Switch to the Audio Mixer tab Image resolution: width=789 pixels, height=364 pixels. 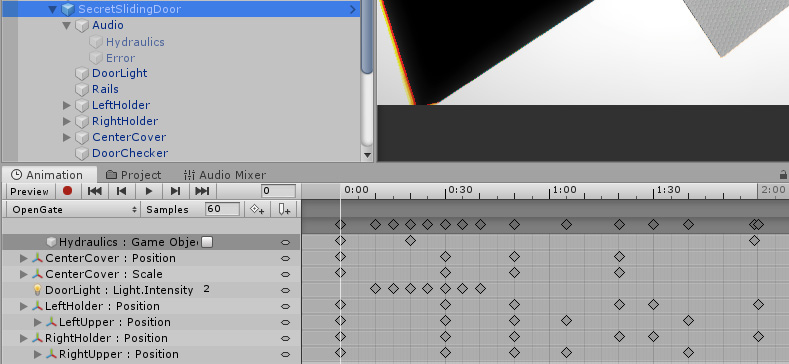click(224, 175)
